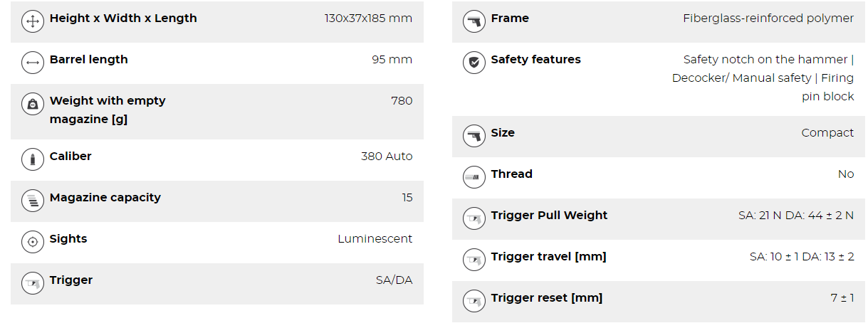Click the "380 Auto" caliber value
This screenshot has height=328, width=868.
pyautogui.click(x=386, y=157)
